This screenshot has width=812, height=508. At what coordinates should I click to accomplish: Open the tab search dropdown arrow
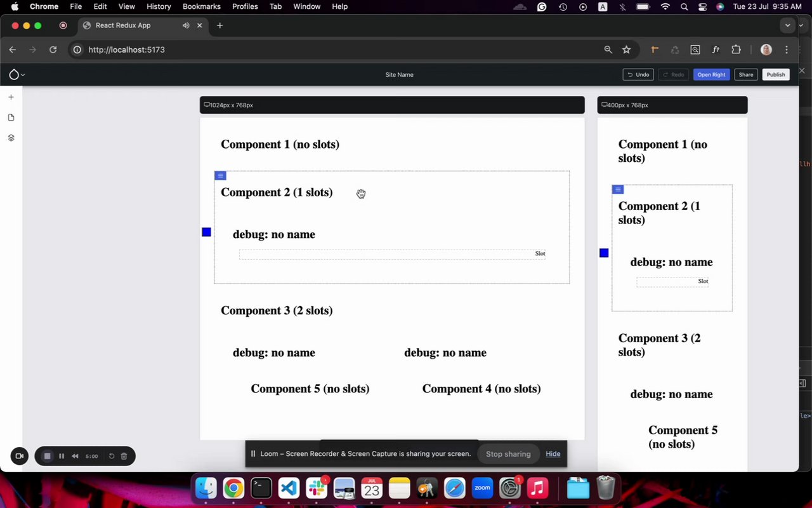787,25
